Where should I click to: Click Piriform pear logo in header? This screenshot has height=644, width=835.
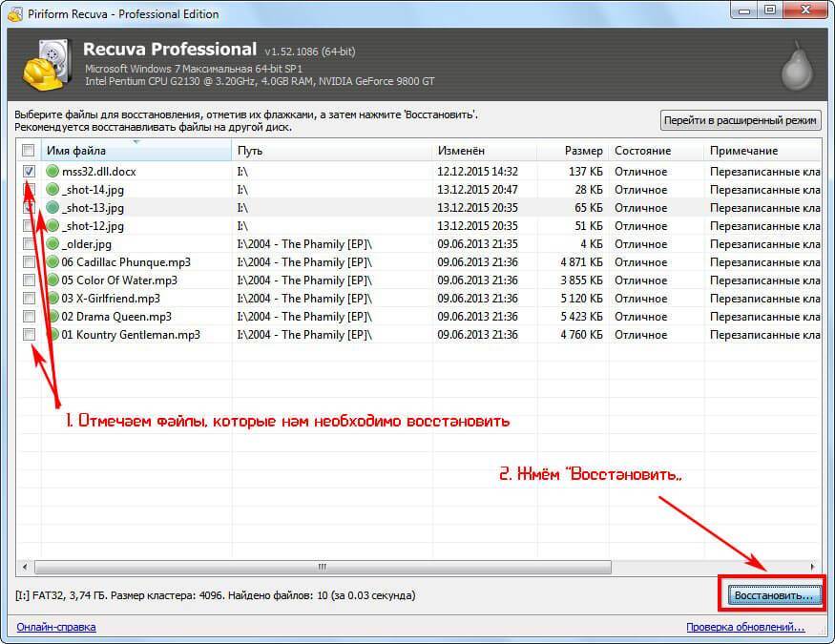click(x=797, y=65)
